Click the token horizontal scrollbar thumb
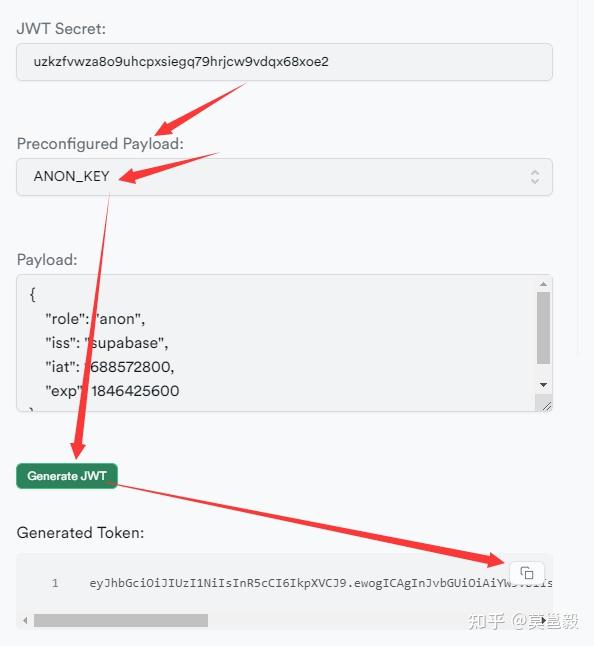594x646 pixels. 121,620
